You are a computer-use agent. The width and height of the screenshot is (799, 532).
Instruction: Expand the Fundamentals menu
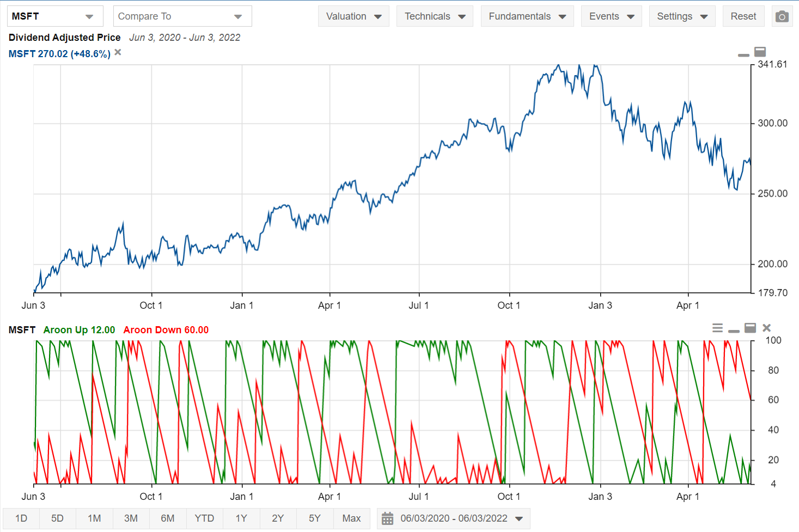coord(527,16)
